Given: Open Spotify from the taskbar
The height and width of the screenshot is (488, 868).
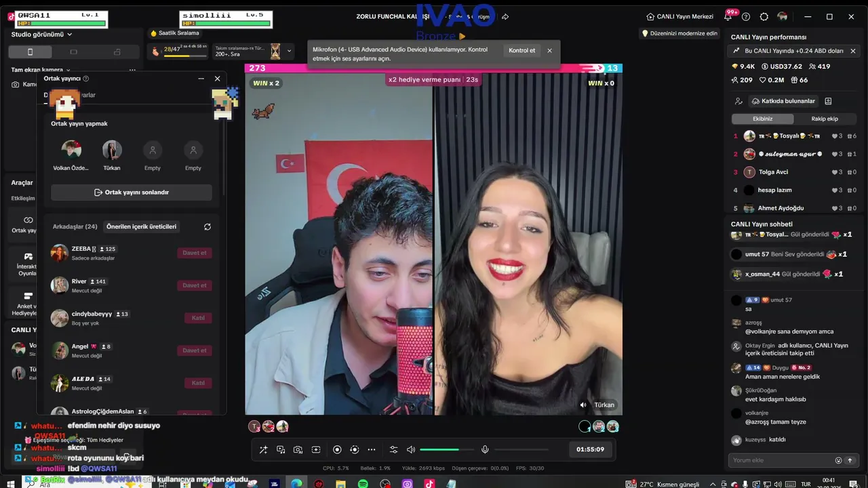Looking at the screenshot, I should 363,484.
